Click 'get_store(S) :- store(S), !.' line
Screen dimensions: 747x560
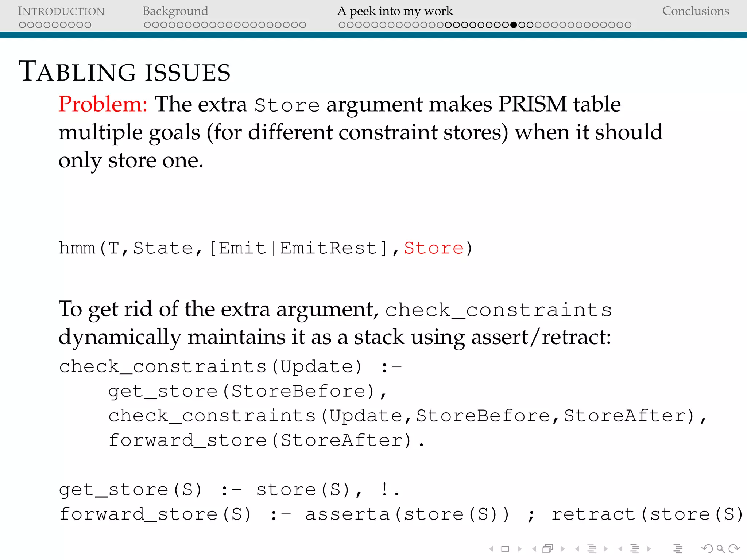(x=229, y=490)
